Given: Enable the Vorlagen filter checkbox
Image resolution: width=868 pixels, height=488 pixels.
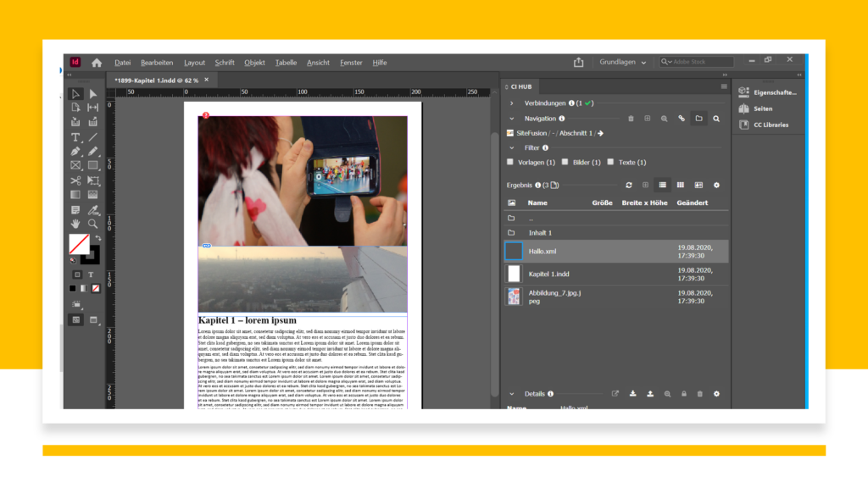Looking at the screenshot, I should point(510,162).
